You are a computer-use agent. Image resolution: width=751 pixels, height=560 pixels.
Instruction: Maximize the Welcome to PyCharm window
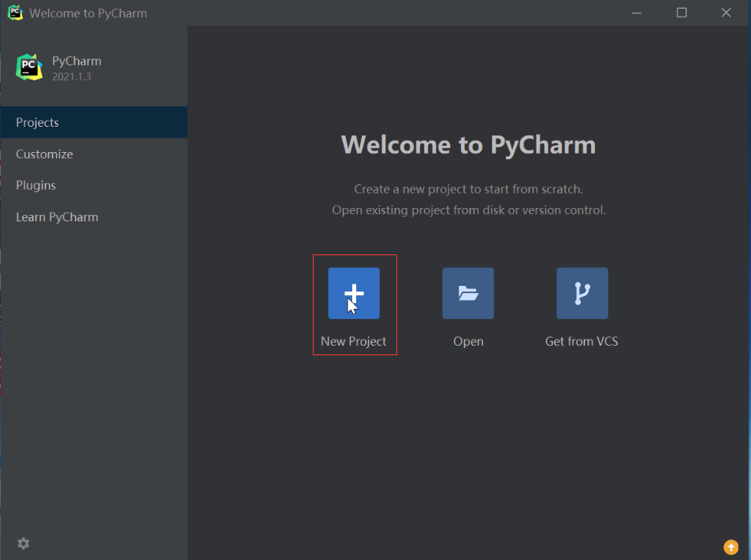682,13
